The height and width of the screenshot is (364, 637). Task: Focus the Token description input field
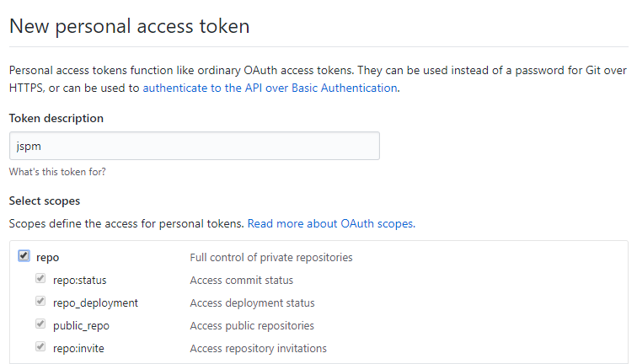tap(194, 146)
